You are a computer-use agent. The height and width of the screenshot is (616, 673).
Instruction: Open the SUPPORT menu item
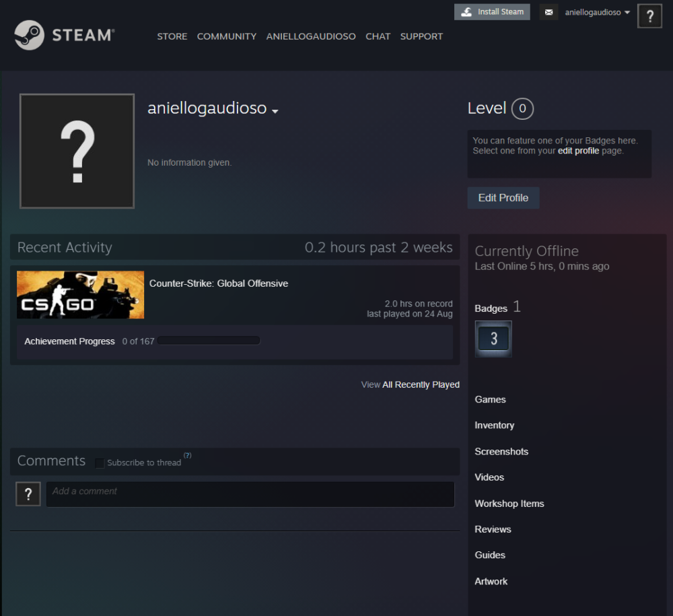pyautogui.click(x=421, y=36)
